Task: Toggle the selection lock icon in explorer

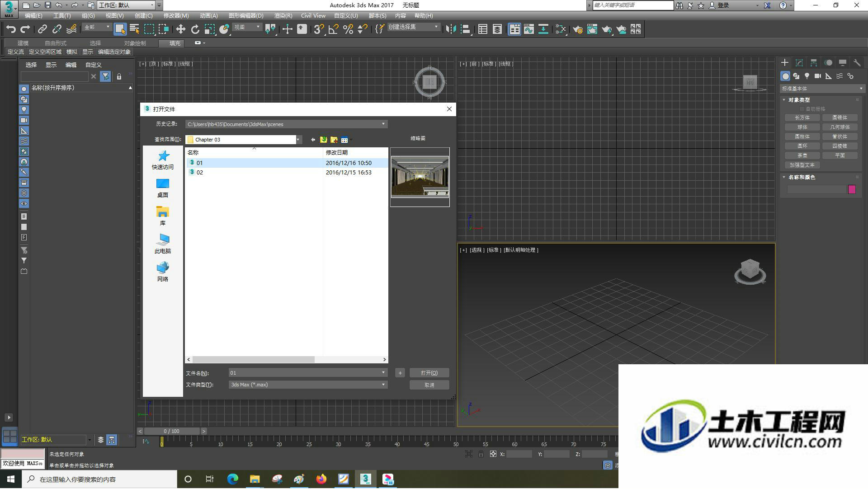Action: (119, 77)
